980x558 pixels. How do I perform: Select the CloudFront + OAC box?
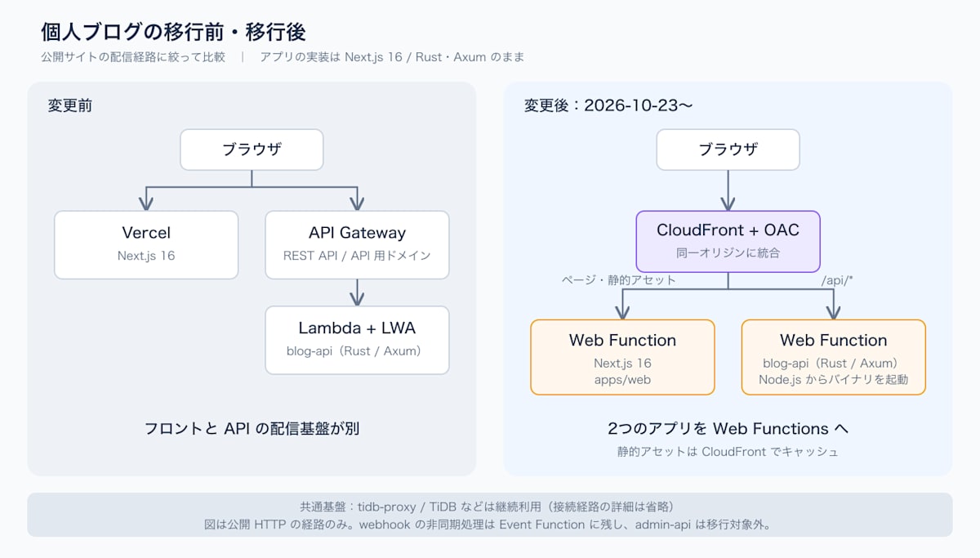pos(728,241)
